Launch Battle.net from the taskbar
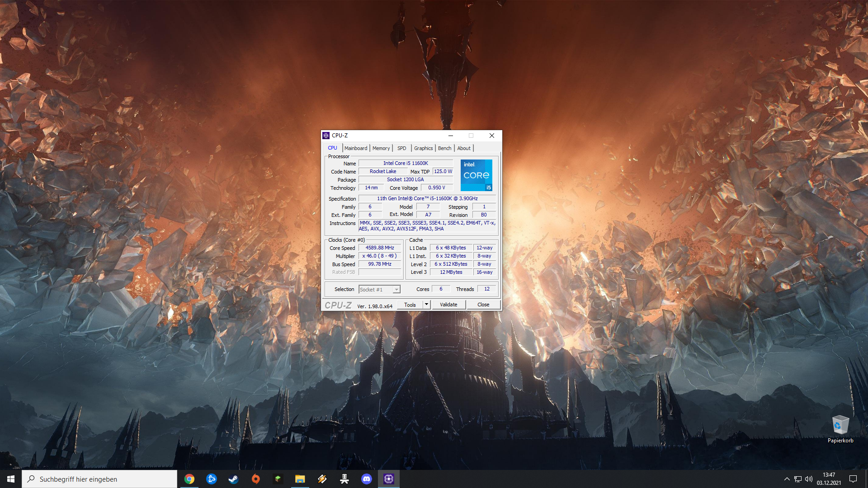Viewport: 868px width, 488px height. [x=212, y=479]
